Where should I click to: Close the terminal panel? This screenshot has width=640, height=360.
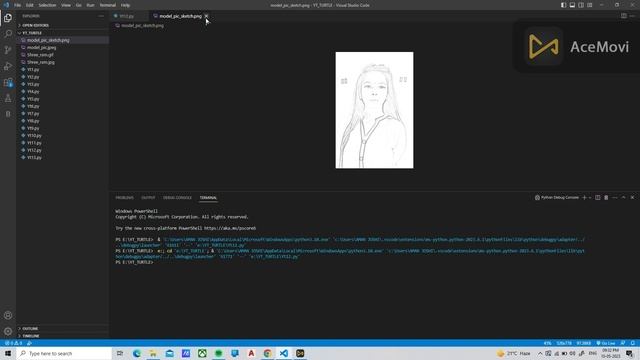coord(632,198)
